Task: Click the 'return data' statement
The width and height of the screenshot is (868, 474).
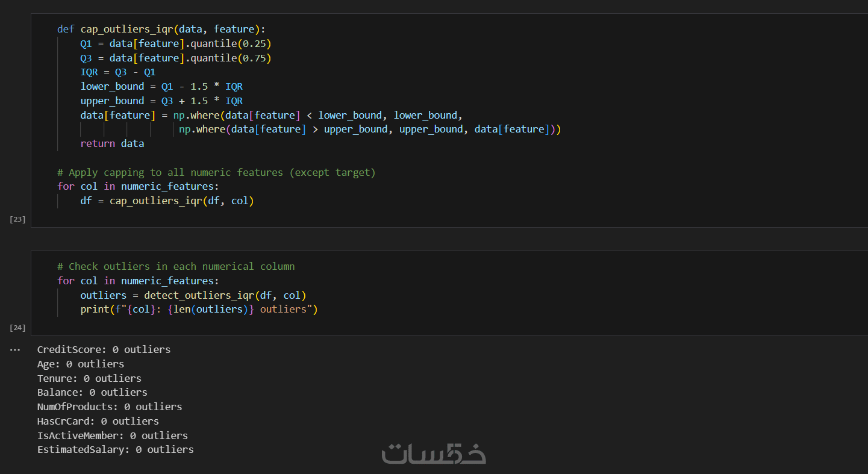Action: (x=112, y=144)
